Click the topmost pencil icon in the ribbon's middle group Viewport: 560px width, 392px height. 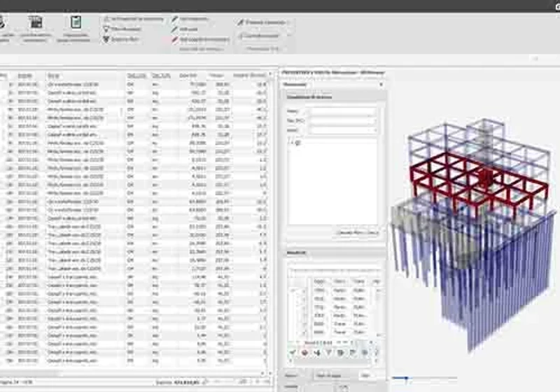click(174, 20)
